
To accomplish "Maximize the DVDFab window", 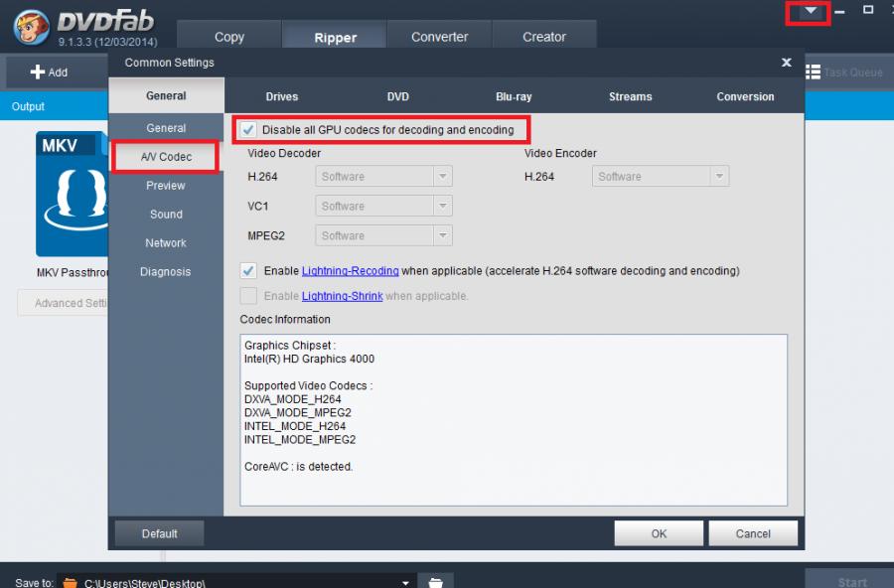I will [x=868, y=10].
